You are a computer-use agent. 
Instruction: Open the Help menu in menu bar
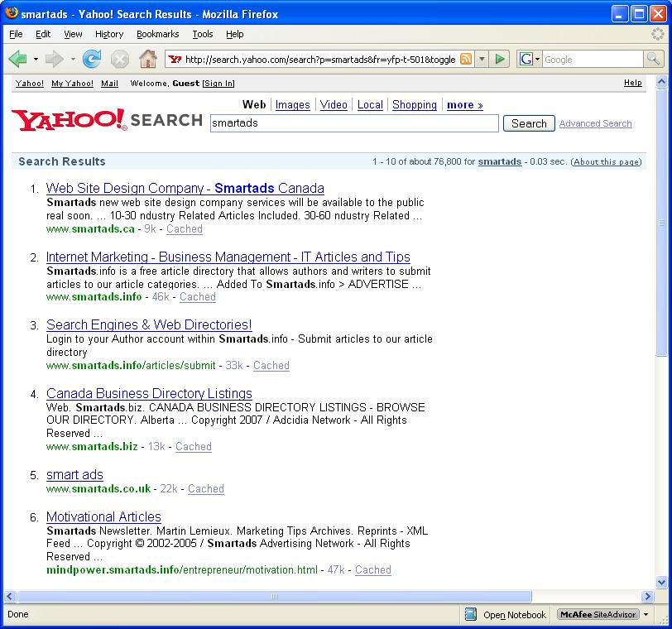click(234, 34)
